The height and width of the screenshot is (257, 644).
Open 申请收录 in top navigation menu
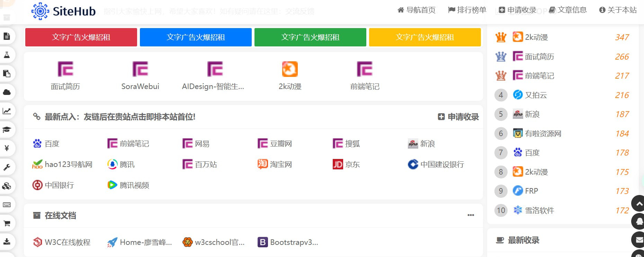coord(517,10)
